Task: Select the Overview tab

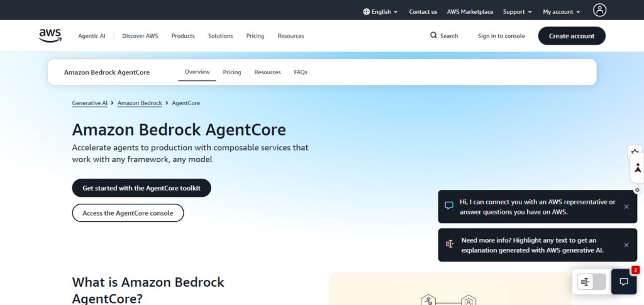Action: coord(197,72)
